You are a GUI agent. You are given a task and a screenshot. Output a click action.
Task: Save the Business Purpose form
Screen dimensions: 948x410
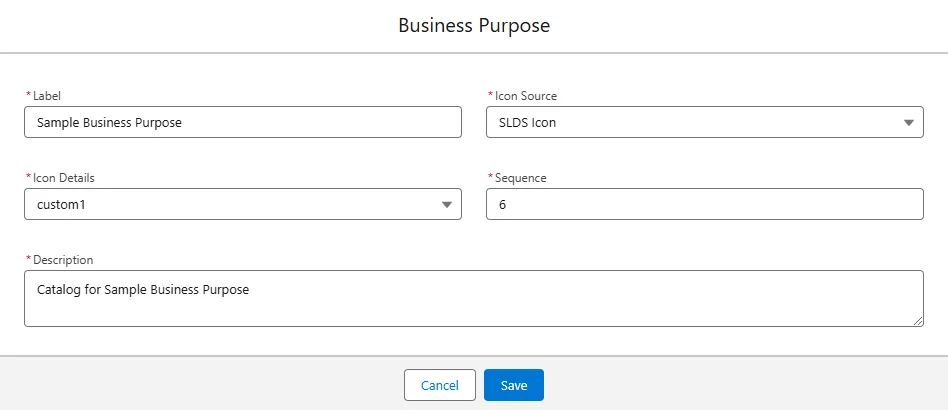513,385
